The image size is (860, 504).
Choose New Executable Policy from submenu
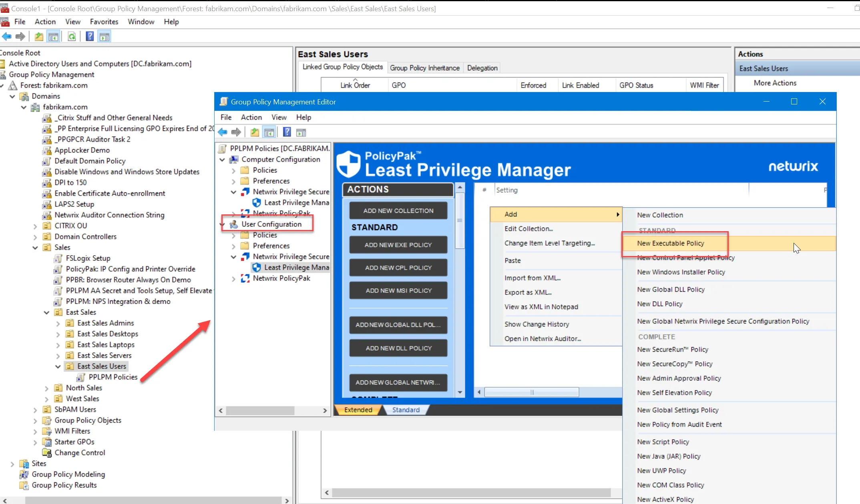pos(670,243)
